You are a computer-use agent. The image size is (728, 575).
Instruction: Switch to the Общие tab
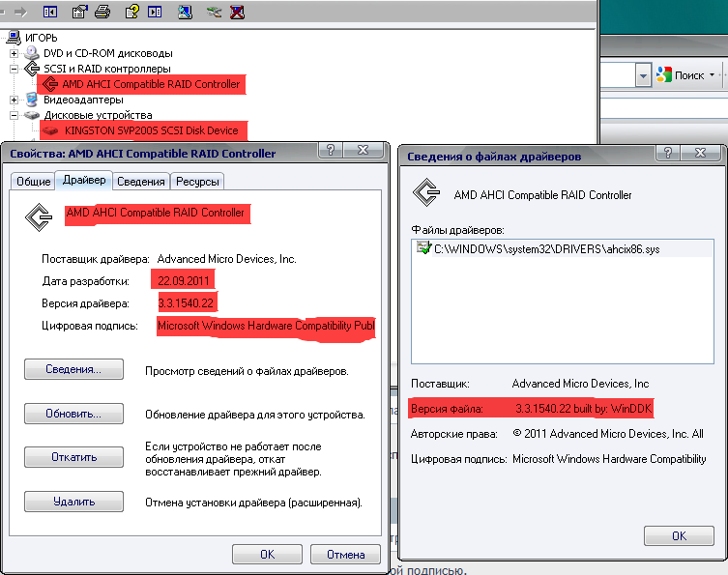[33, 182]
